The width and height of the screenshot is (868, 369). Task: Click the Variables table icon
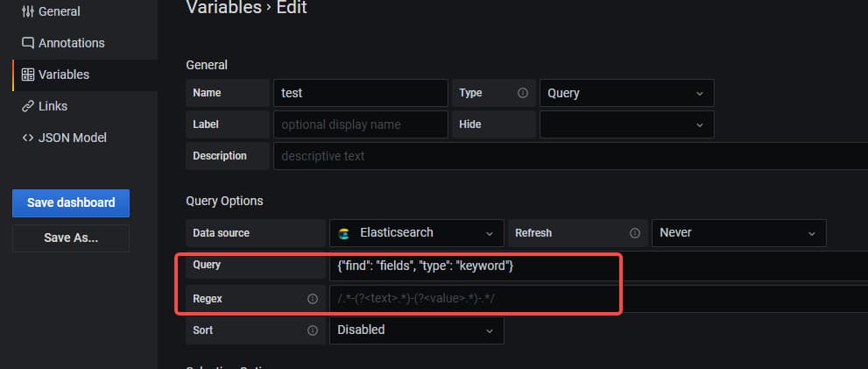[28, 75]
